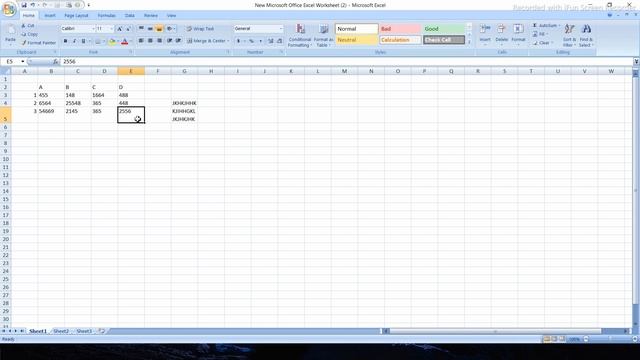Viewport: 640px width, 360px height.
Task: Apply the Good cell style
Action: click(444, 29)
